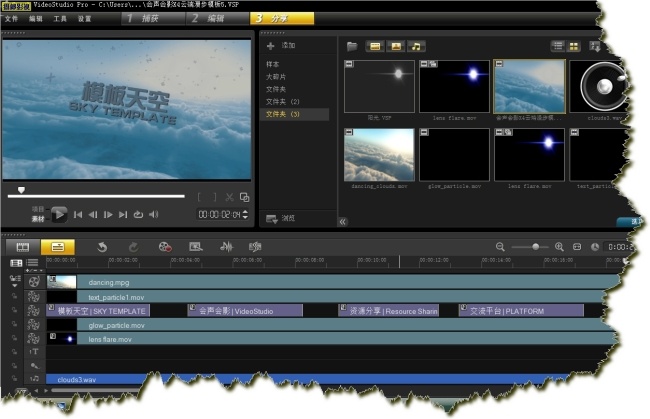Click 添加 to add a library folder
Image resolution: width=650 pixels, height=419 pixels.
tap(281, 46)
